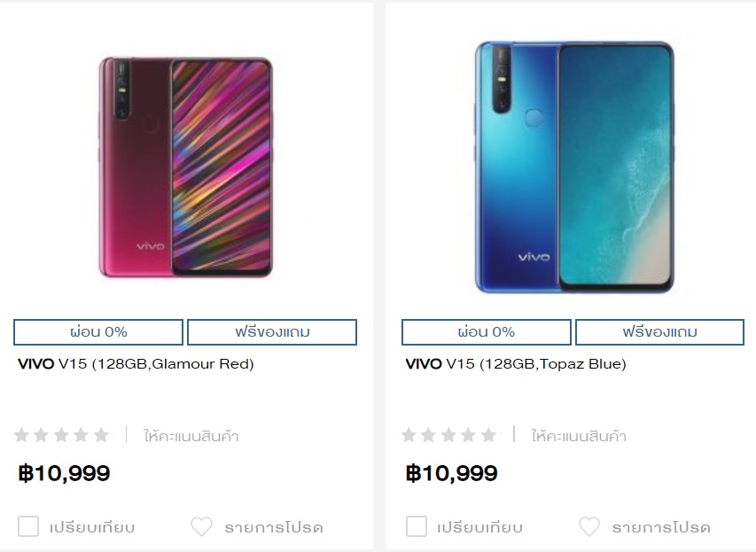This screenshot has width=756, height=552.
Task: Click the heart icon on Glamour Red card
Action: click(x=201, y=526)
